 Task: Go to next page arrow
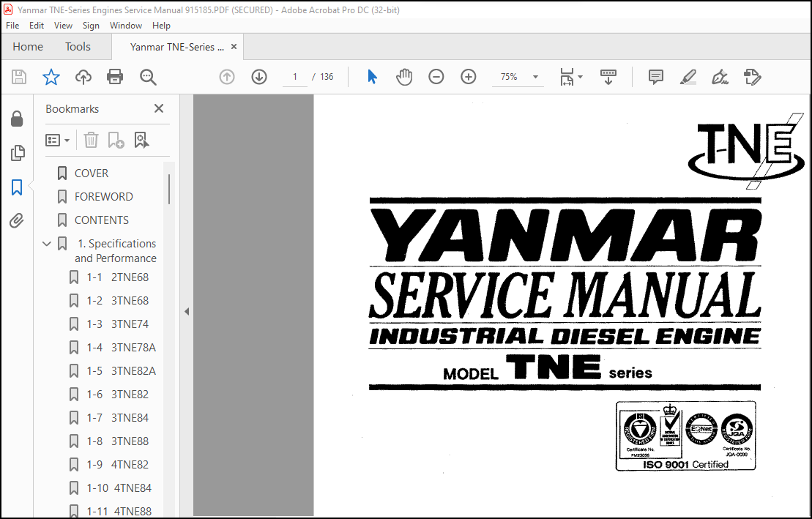259,77
